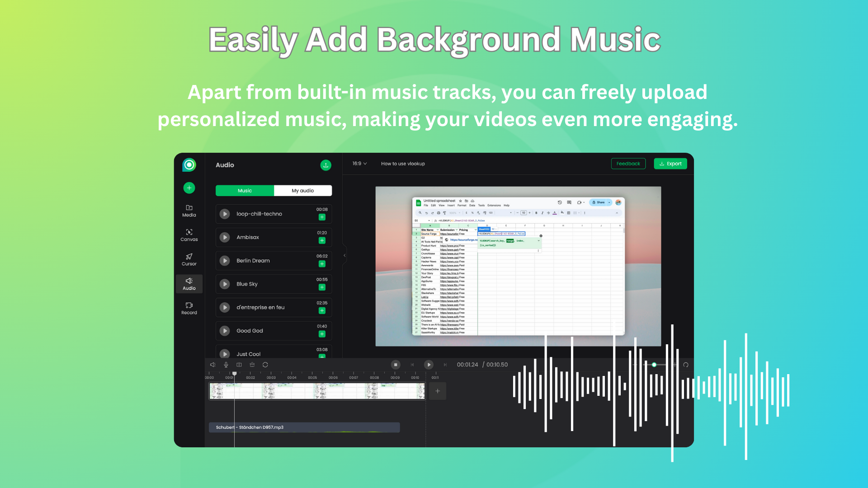868x488 pixels.
Task: Open the Canvas settings panel
Action: [x=189, y=235]
